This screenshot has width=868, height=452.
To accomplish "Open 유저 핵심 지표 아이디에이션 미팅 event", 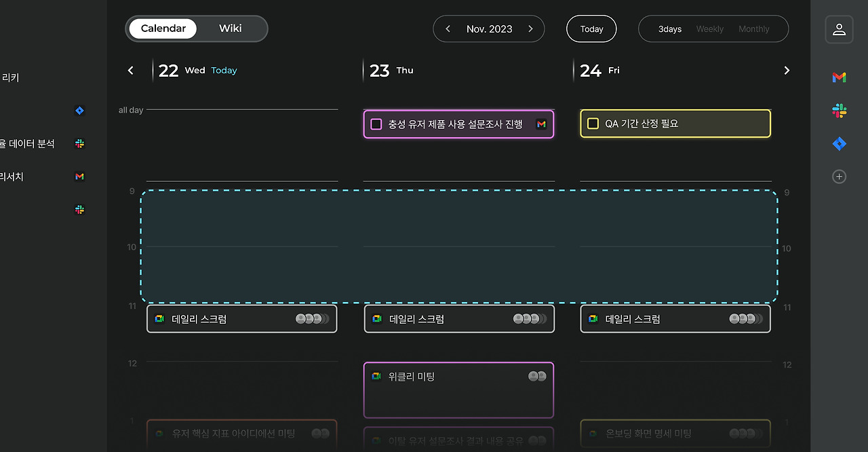I will (242, 434).
